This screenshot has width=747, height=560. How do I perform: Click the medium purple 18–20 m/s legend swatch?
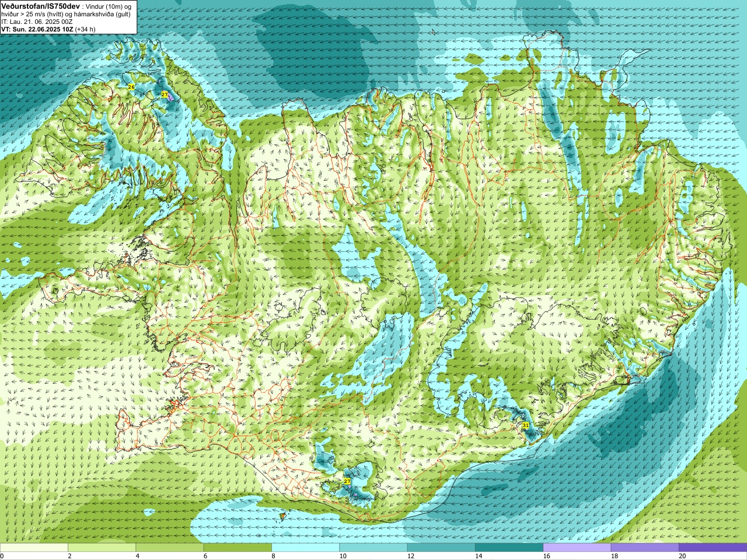(645, 548)
